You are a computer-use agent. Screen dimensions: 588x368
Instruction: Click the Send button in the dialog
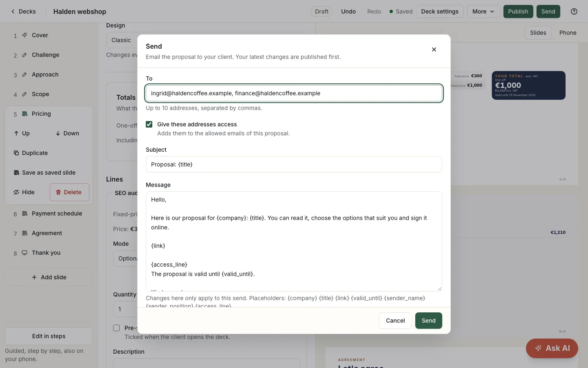[428, 321]
